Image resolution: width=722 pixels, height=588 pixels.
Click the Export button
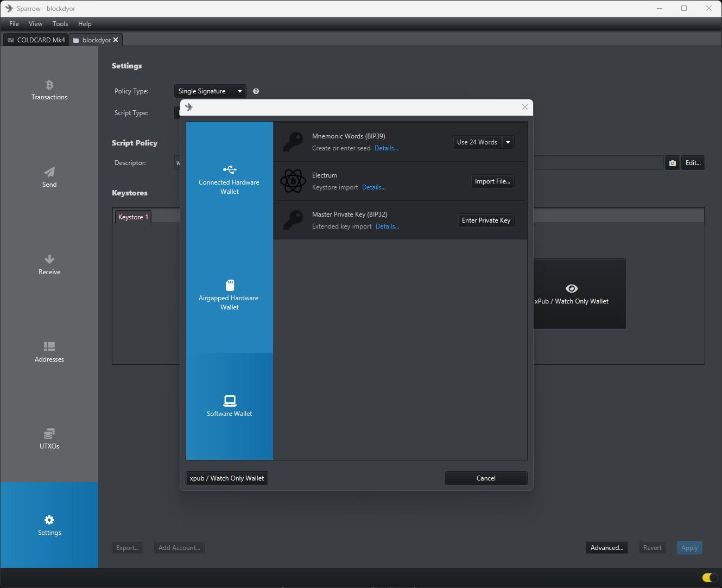(128, 548)
